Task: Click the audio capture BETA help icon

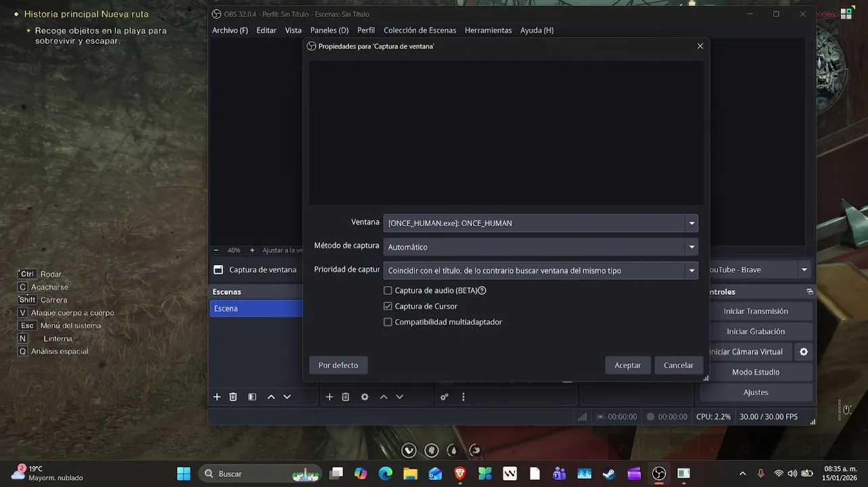Action: [482, 290]
